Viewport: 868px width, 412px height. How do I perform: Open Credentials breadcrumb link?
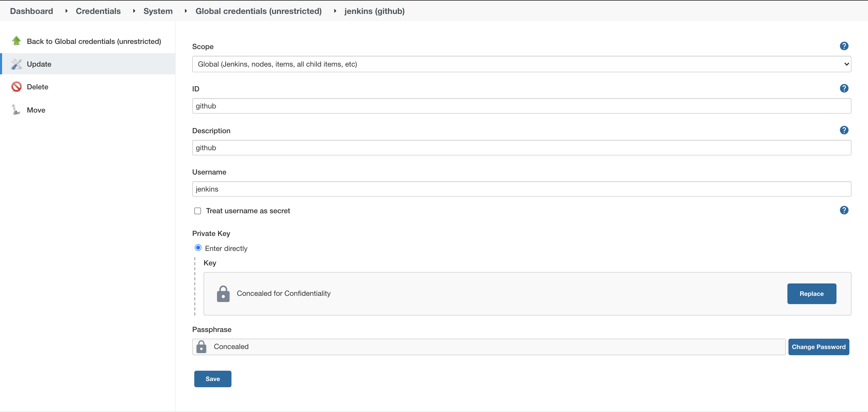click(x=98, y=11)
